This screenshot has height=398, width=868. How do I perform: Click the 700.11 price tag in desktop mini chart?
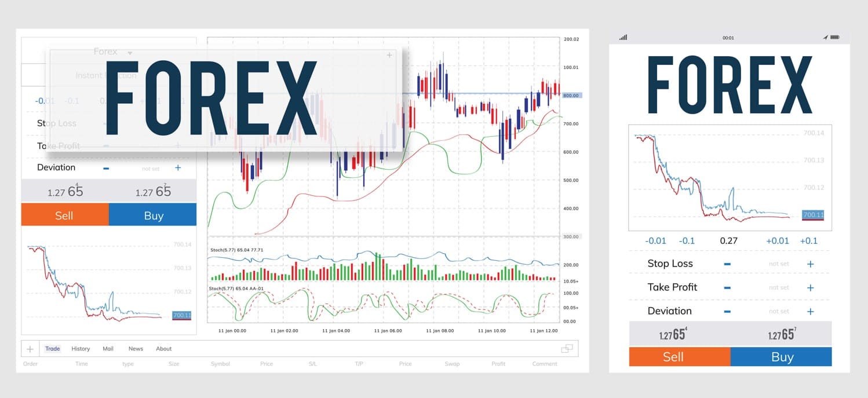click(x=182, y=315)
